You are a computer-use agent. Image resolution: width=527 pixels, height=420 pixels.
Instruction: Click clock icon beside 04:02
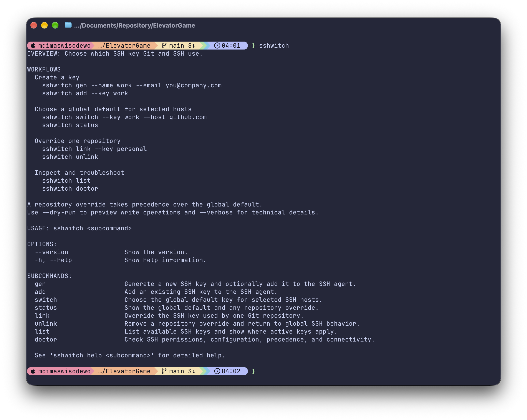217,371
